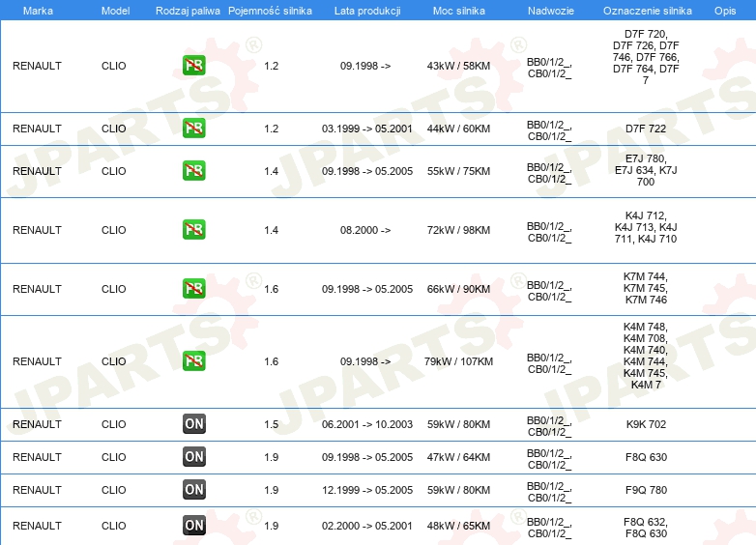The image size is (756, 545).
Task: Select the K9K 702 engine code cell
Action: click(646, 424)
